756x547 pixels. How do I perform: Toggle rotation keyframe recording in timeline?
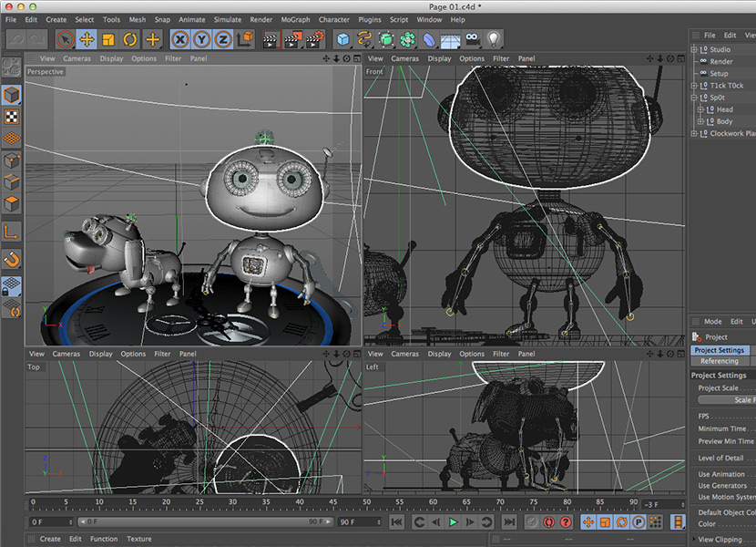pyautogui.click(x=622, y=521)
